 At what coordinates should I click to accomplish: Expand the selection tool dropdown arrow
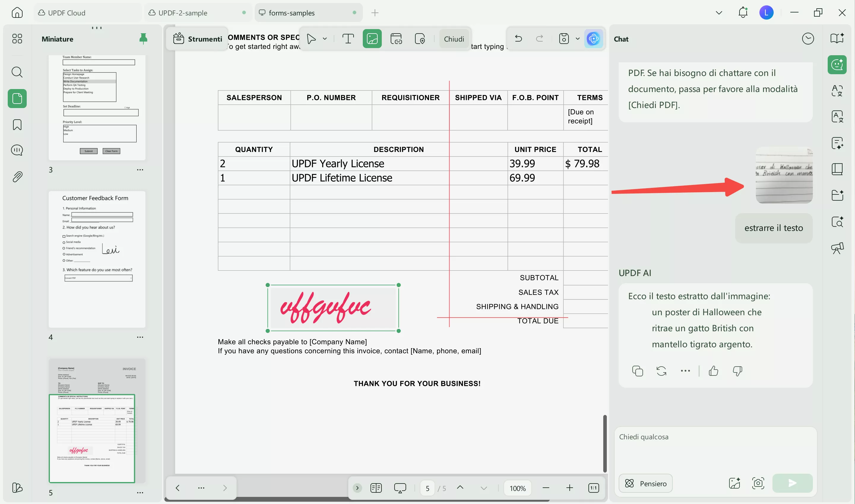[x=325, y=39]
